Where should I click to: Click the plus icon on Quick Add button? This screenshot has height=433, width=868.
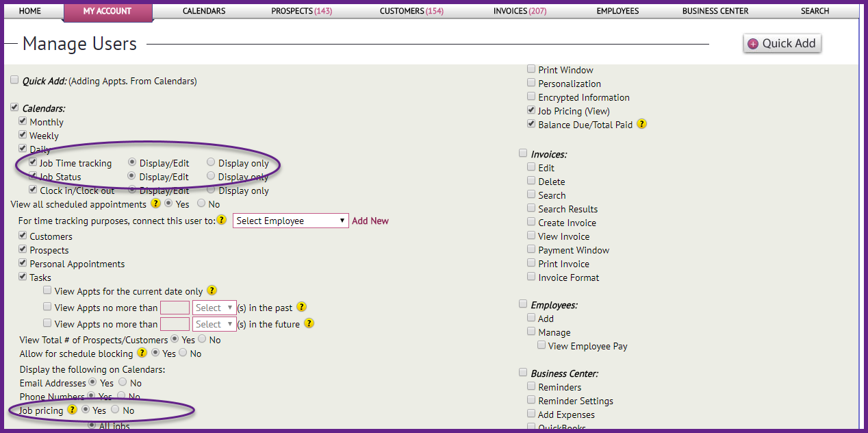coord(753,43)
